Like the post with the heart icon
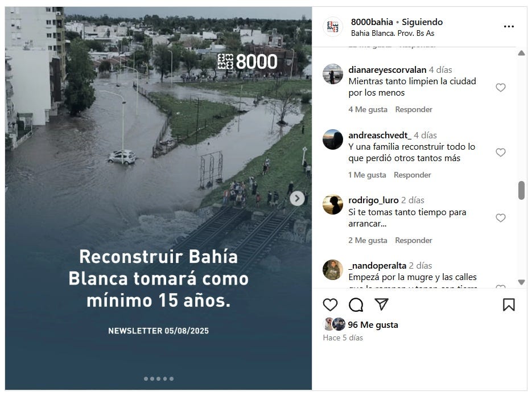Image resolution: width=532 pixels, height=395 pixels. click(x=330, y=305)
